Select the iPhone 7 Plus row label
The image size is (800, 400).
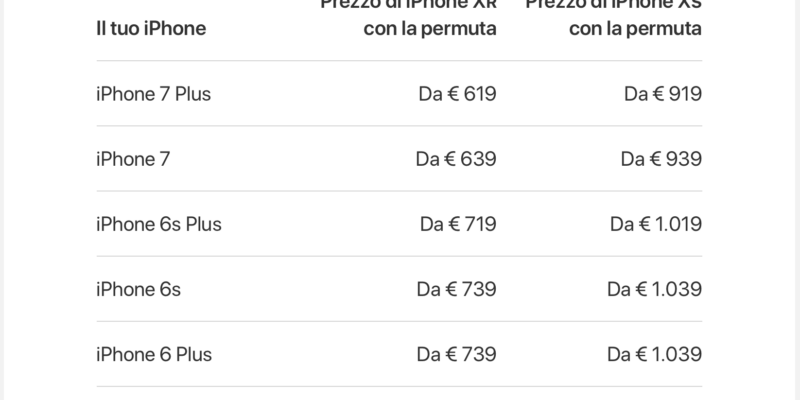point(154,94)
